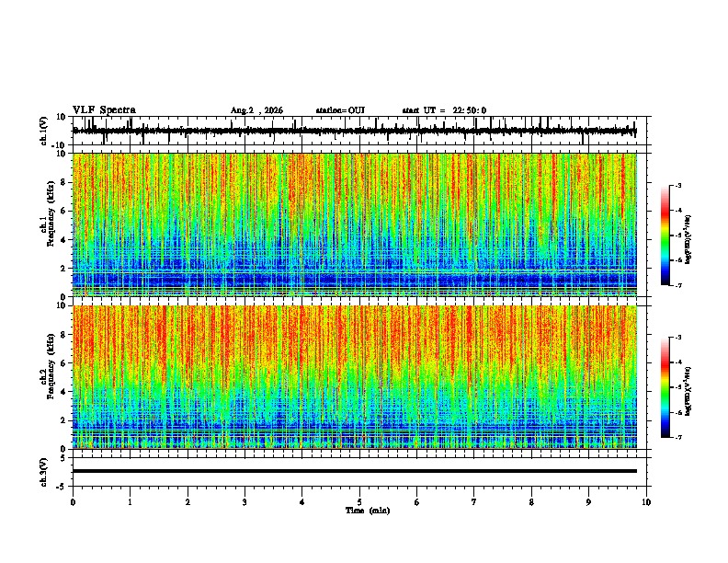Click the ch.2 colorbar "log(PSD)" label
The height and width of the screenshot is (563, 728).
pyautogui.click(x=688, y=392)
